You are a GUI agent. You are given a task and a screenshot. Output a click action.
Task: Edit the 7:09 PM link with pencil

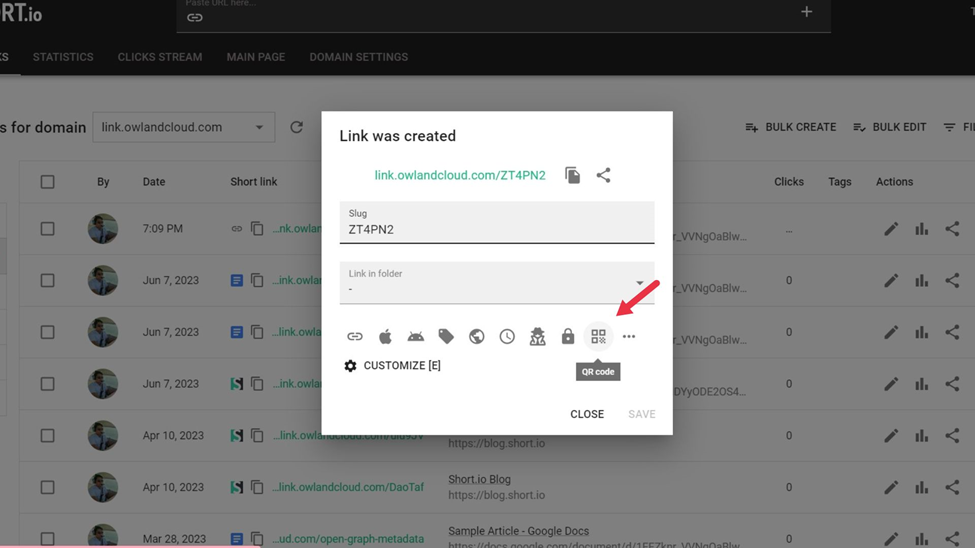[x=891, y=229]
